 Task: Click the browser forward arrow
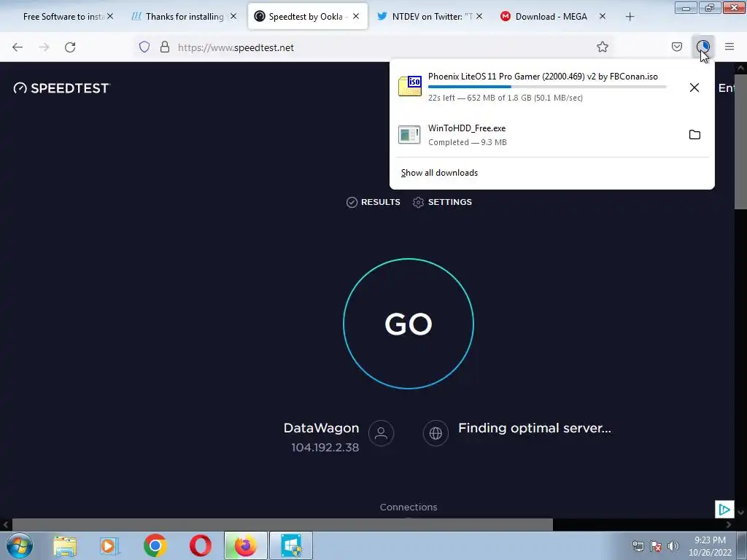click(44, 47)
